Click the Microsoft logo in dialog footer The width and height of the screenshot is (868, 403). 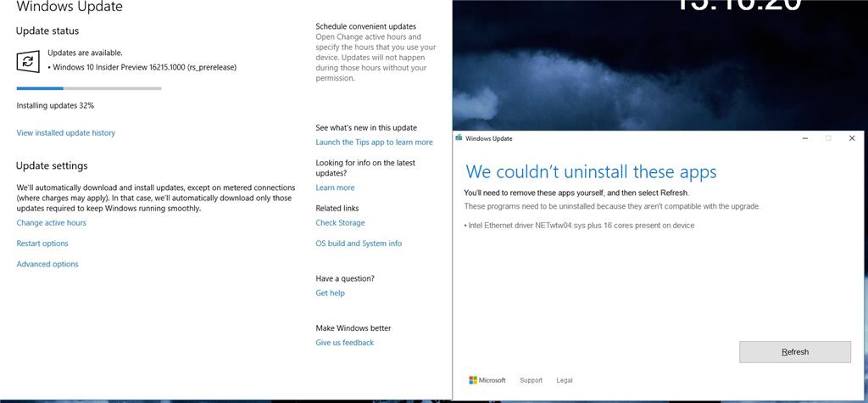[487, 380]
